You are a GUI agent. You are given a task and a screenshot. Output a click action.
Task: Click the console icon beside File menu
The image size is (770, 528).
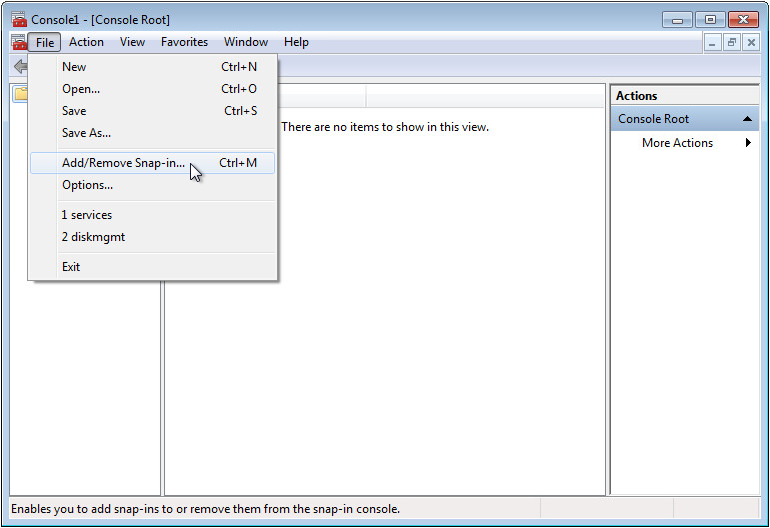click(19, 42)
